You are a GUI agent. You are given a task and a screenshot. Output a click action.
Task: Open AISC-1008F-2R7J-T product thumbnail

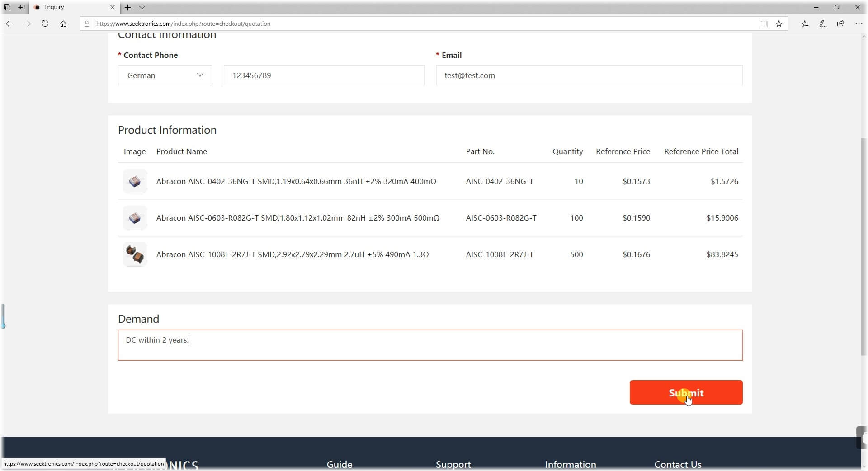pos(135,254)
